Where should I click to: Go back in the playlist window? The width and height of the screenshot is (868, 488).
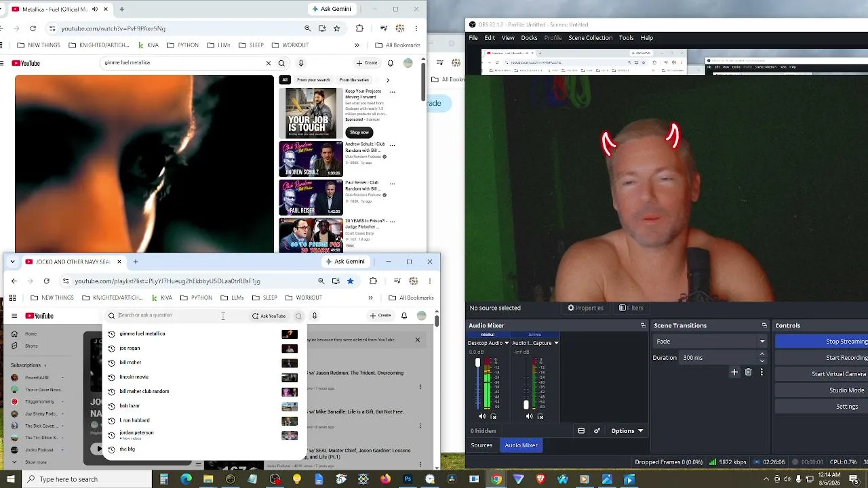[14, 281]
